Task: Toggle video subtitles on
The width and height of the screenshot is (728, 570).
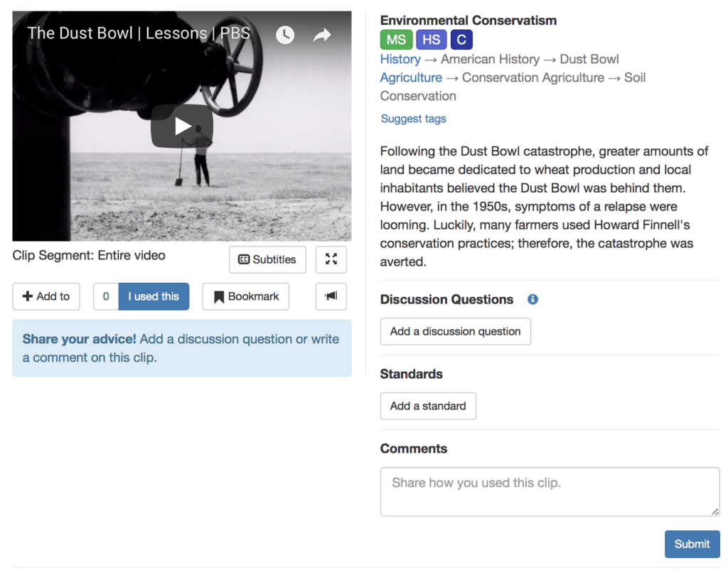Action: (x=267, y=259)
